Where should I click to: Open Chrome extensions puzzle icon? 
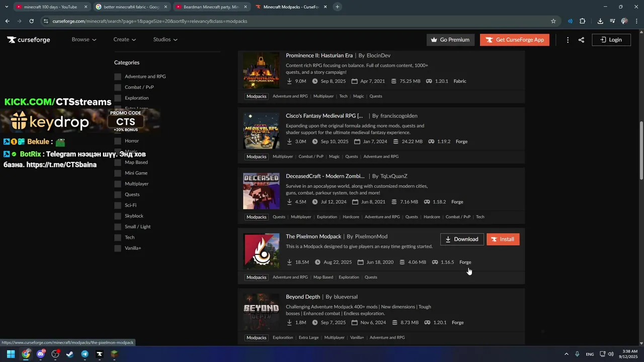click(x=583, y=21)
